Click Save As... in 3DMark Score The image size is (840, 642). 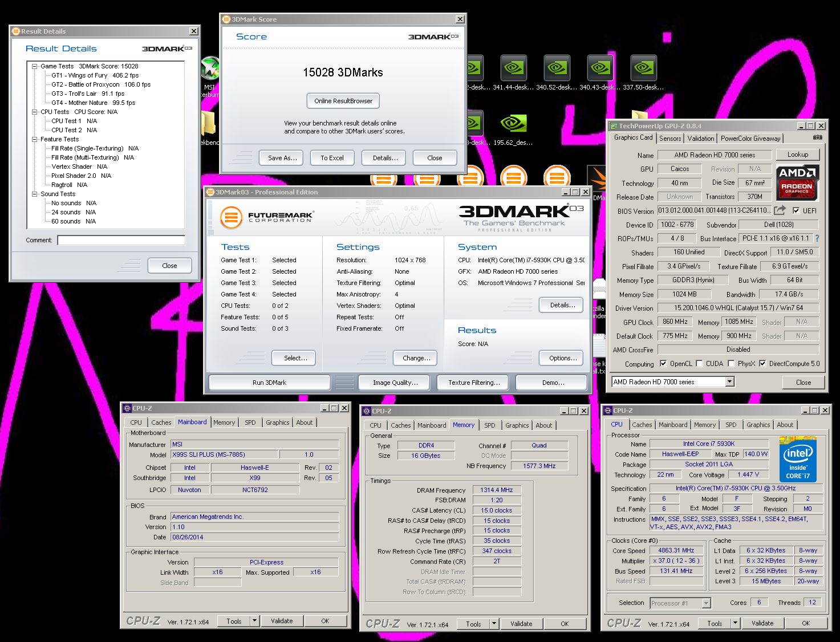click(282, 158)
